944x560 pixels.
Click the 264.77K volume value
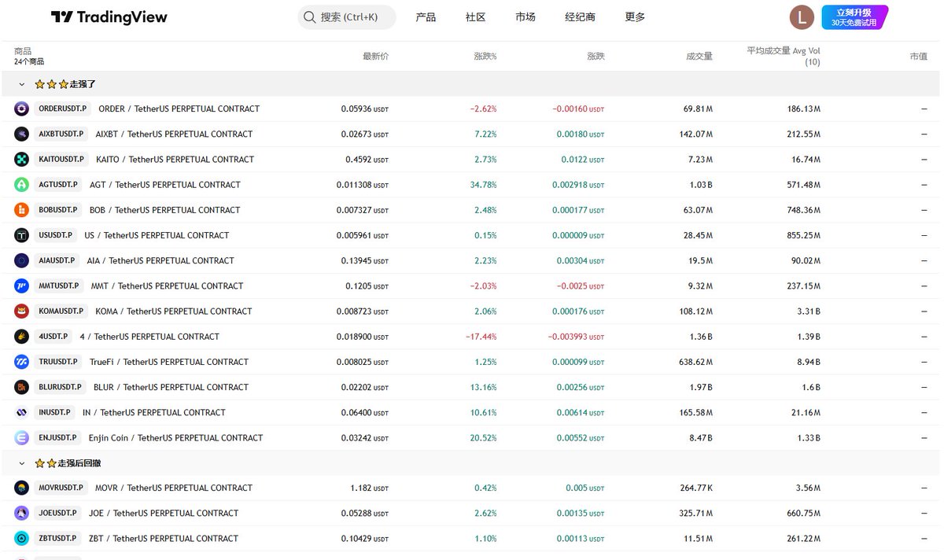coord(697,488)
